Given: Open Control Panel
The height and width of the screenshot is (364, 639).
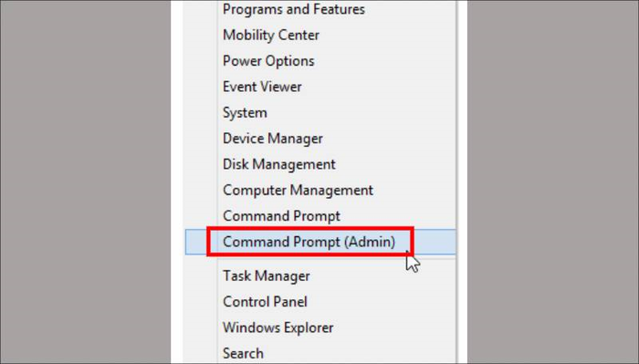Looking at the screenshot, I should coord(265,302).
